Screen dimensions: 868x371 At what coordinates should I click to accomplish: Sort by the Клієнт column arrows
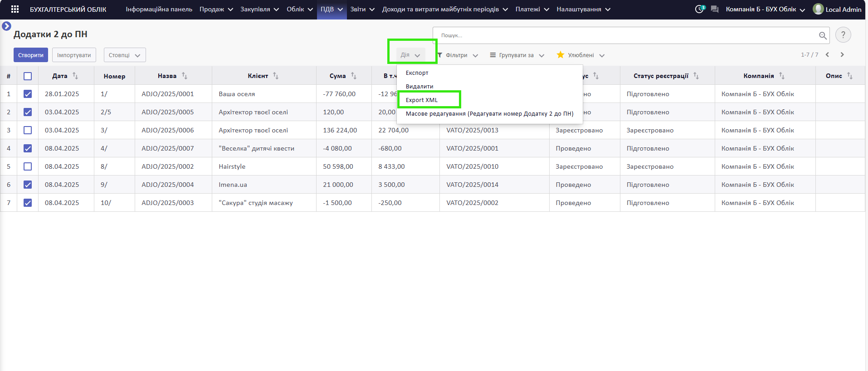(276, 76)
